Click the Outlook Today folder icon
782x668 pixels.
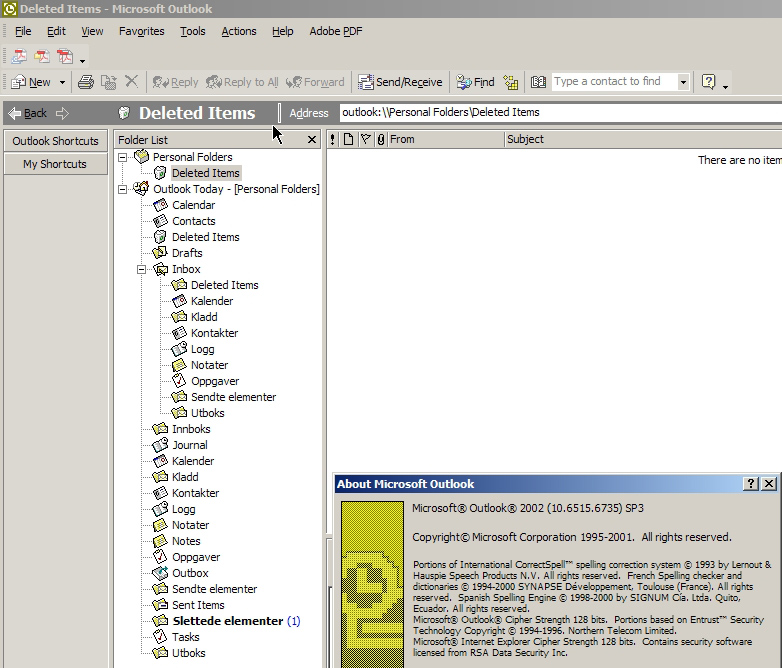tap(141, 189)
